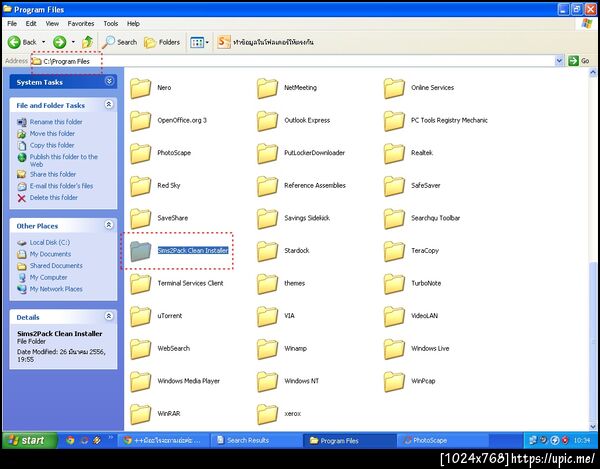This screenshot has height=469, width=600.
Task: Select the Nero folder icon
Action: point(140,88)
